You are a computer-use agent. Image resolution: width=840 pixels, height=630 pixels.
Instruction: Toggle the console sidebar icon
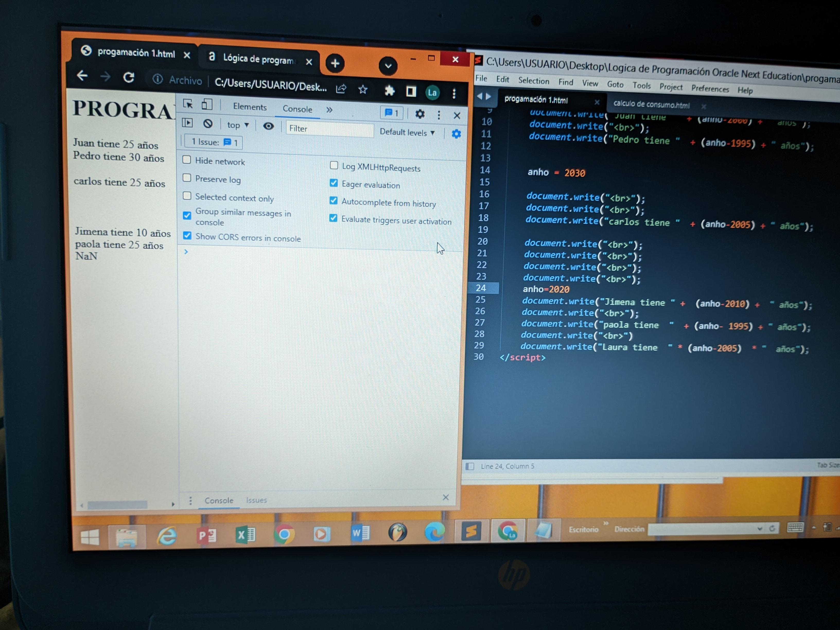click(187, 123)
